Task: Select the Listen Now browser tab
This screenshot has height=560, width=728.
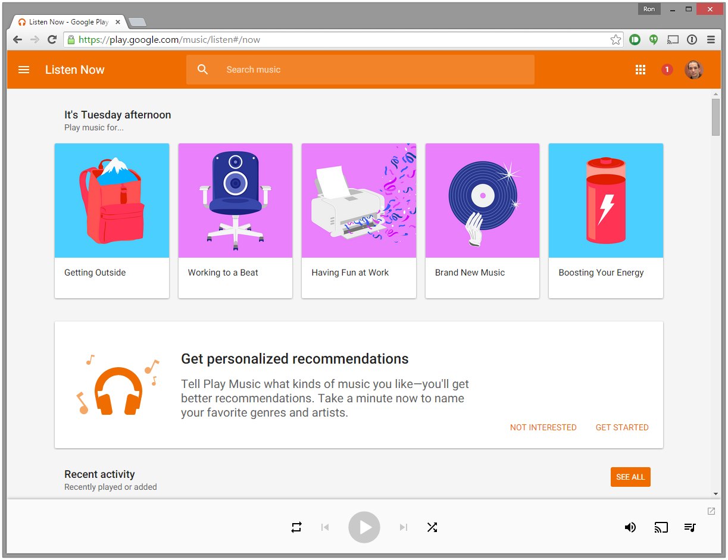Action: click(68, 22)
